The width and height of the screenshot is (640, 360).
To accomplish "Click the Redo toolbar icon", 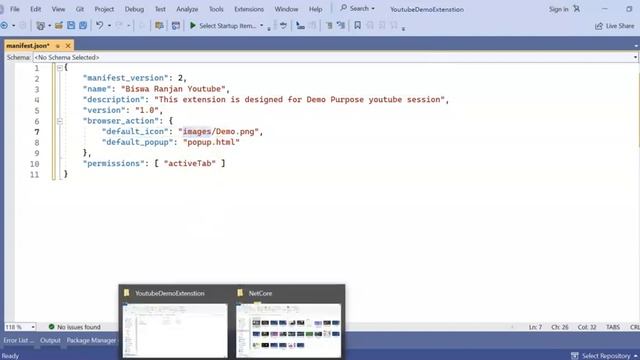I will point(119,26).
